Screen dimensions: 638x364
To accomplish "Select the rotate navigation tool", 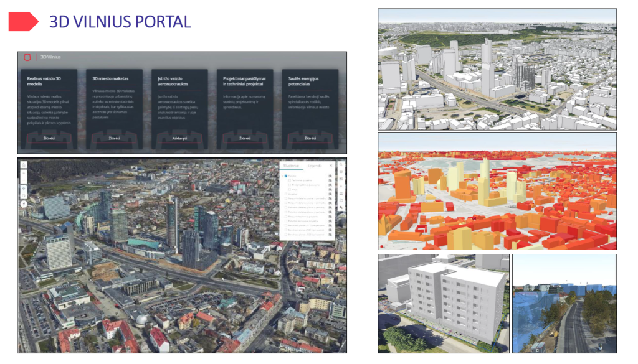I will 24,195.
